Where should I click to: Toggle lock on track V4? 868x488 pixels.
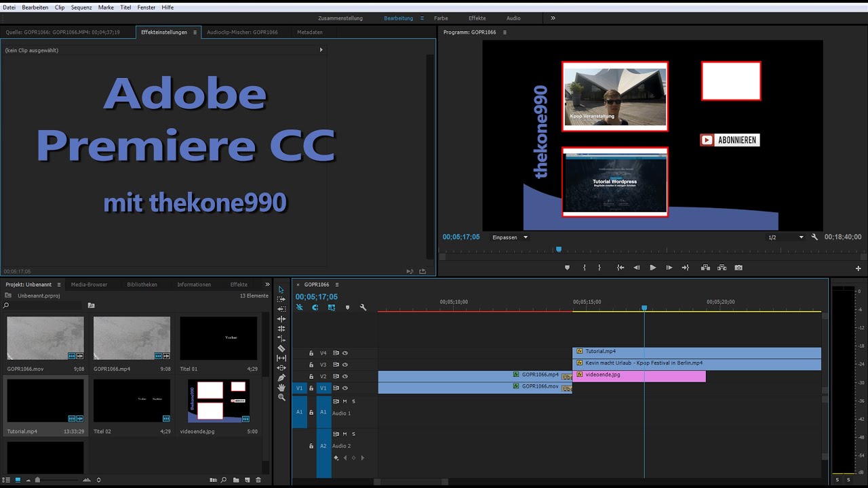tap(311, 353)
